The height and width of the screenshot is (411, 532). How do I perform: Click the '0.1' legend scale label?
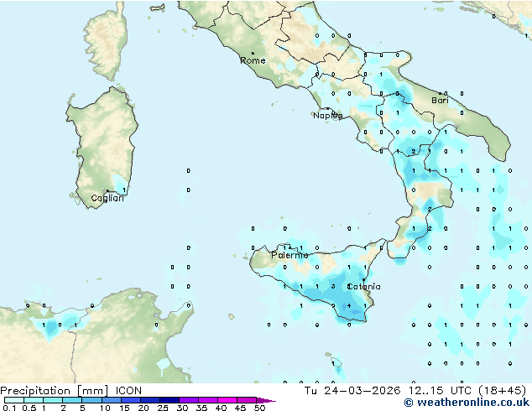tap(9, 408)
